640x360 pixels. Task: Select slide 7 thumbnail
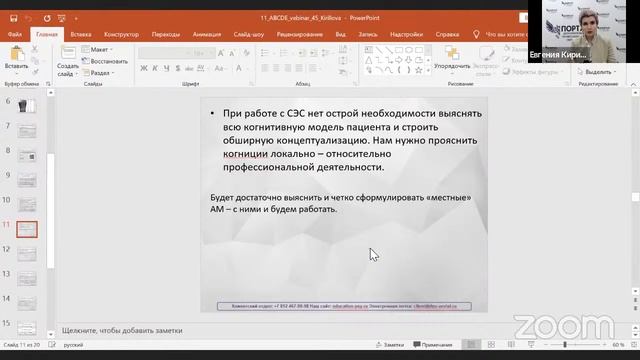[x=27, y=131]
